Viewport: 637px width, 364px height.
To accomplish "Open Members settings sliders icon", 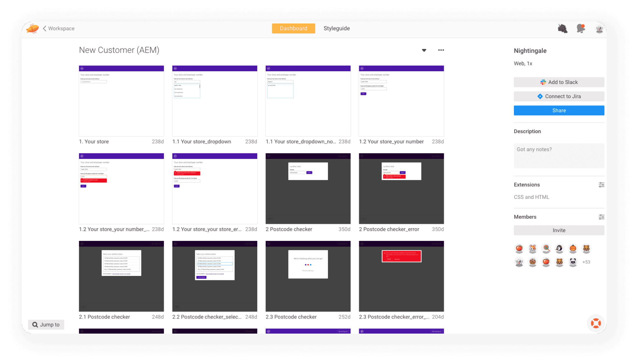I will (x=601, y=217).
